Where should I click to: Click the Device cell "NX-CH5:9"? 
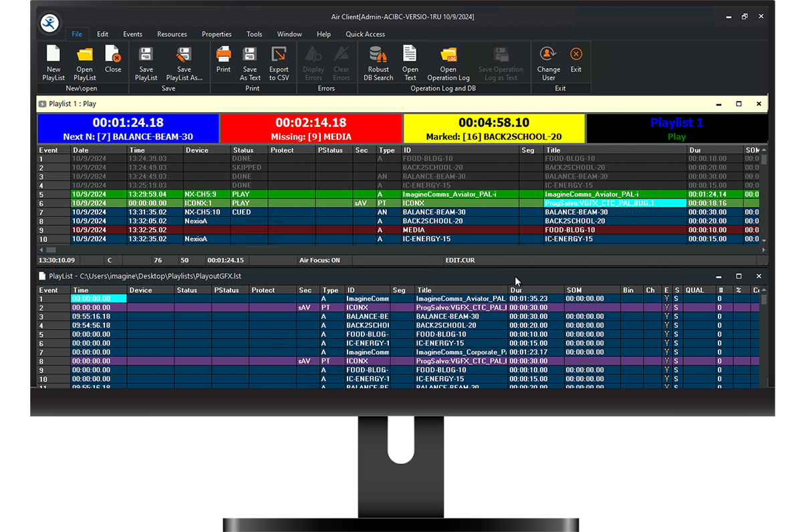[207, 194]
